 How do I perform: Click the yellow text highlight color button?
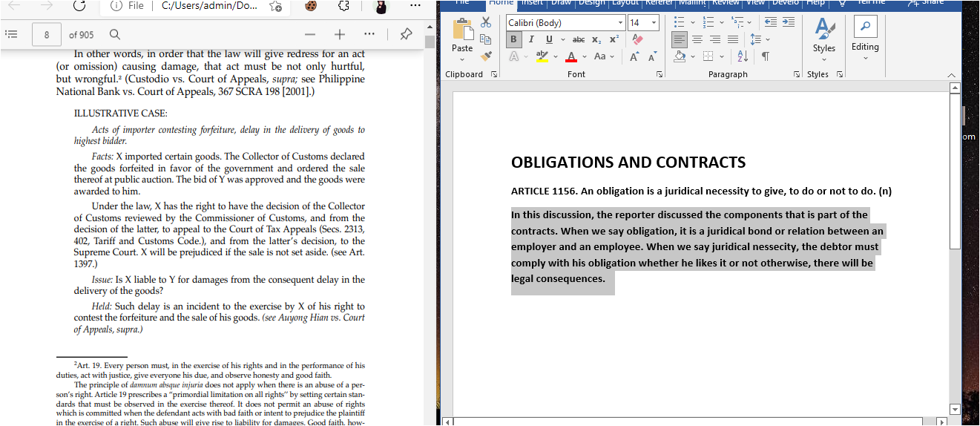tap(542, 56)
